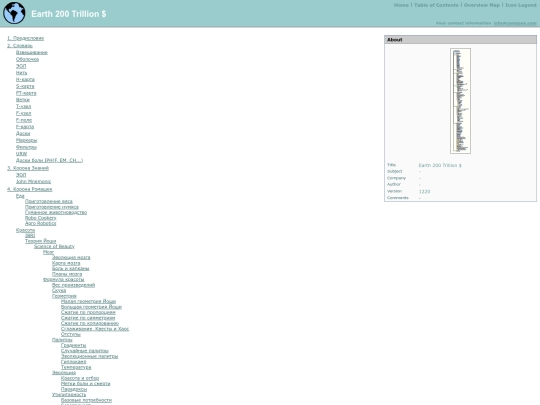Click the info@company.com contact email link
The image size is (540, 405).
click(515, 23)
